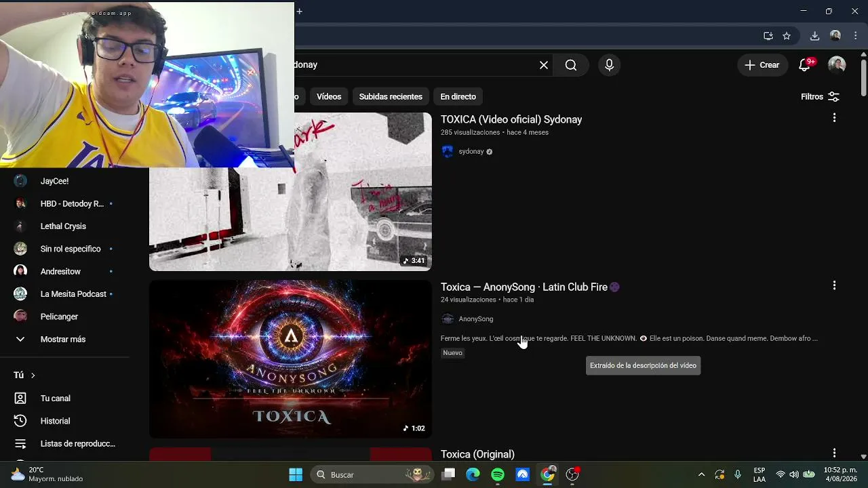Click the sydonay channel avatar
This screenshot has height=488, width=868.
point(448,152)
